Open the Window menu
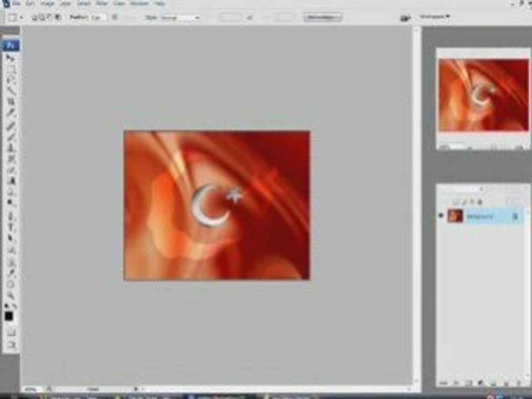 click(140, 3)
